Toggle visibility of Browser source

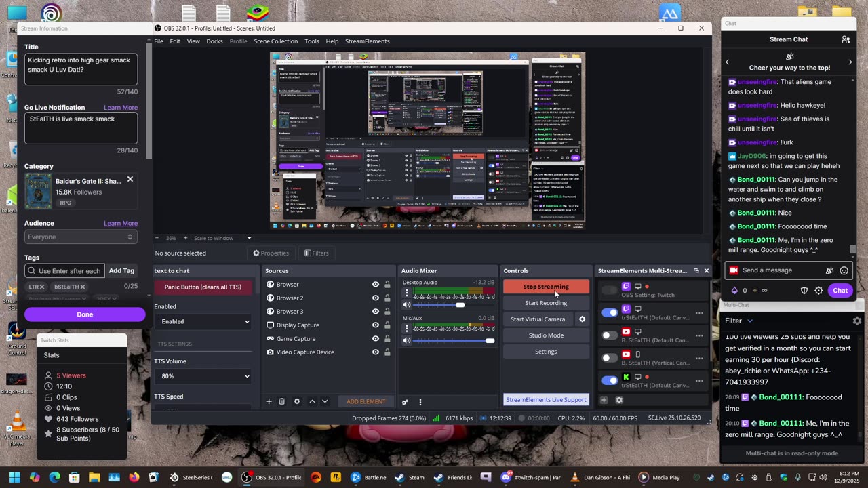tap(375, 285)
